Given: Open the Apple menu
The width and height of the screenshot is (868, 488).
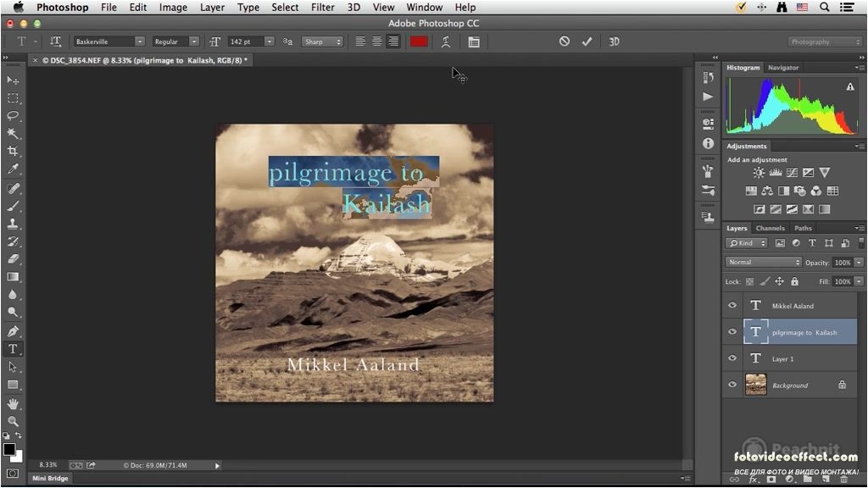Looking at the screenshot, I should pos(19,7).
